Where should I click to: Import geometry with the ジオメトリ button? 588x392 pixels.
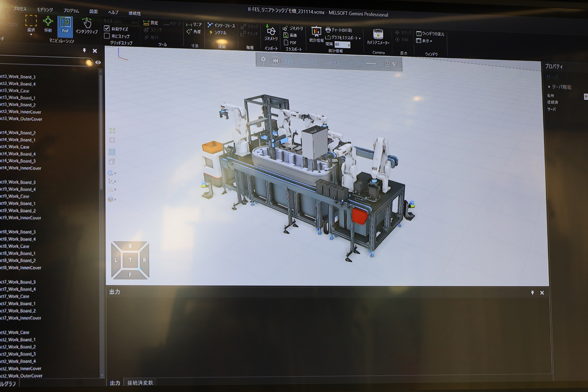click(270, 32)
